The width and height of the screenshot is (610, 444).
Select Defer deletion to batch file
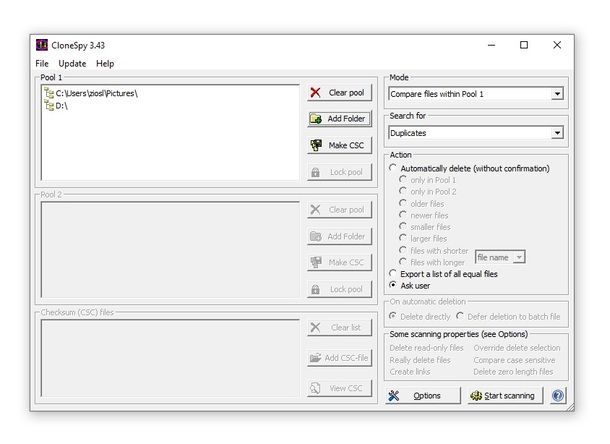pyautogui.click(x=460, y=316)
